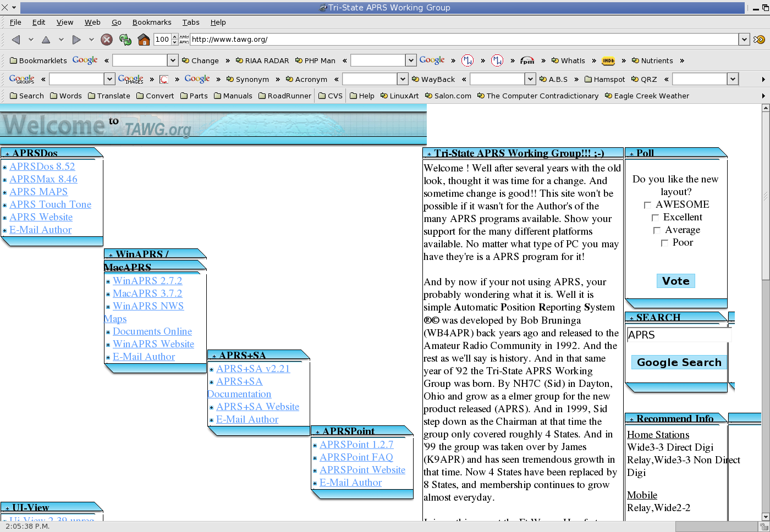The height and width of the screenshot is (532, 770).
Task: Open the QRZ bookmark
Action: [644, 79]
